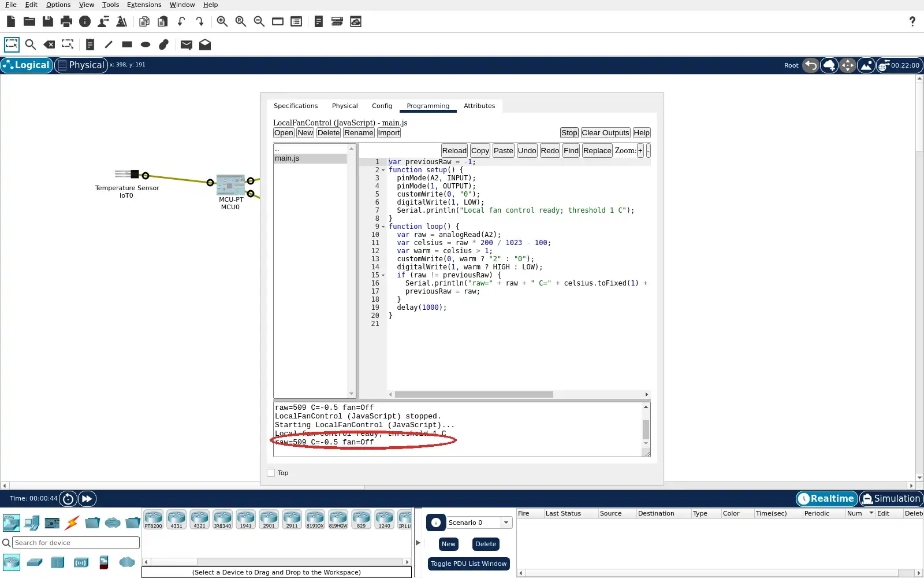Click the Clear Outputs button
This screenshot has width=924, height=578.
point(605,133)
